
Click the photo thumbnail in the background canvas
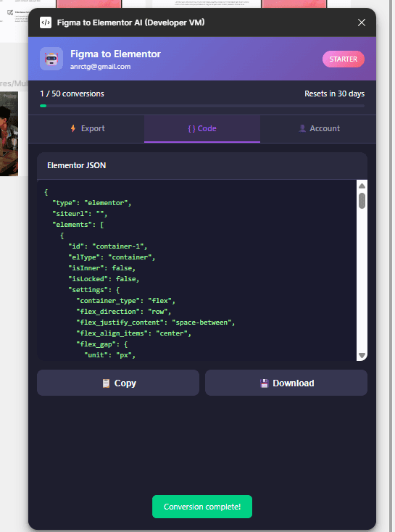[9, 133]
